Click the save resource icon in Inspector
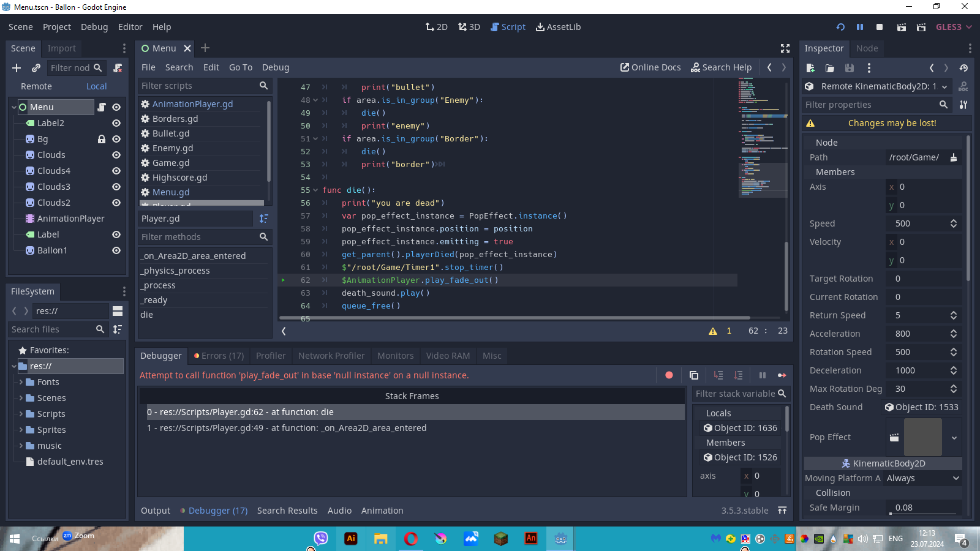The height and width of the screenshot is (551, 980). point(849,68)
